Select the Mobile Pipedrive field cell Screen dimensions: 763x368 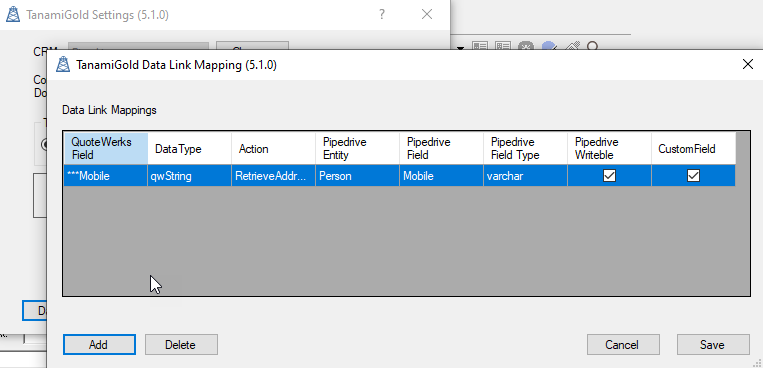coord(442,176)
